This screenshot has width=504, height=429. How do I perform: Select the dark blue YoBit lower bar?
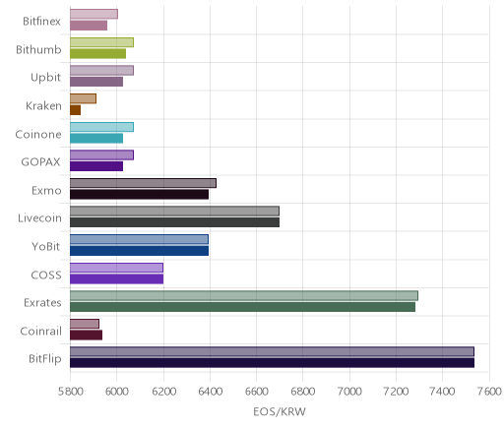(139, 251)
